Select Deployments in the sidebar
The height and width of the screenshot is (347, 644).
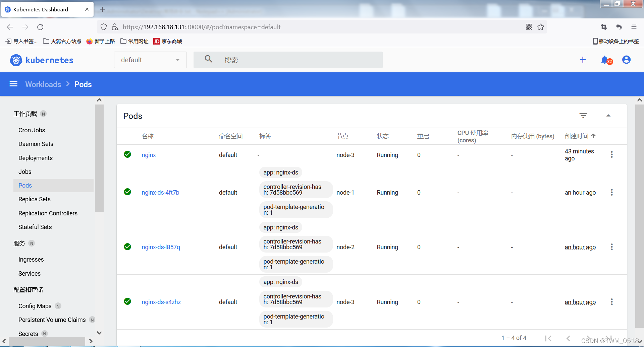click(x=36, y=158)
